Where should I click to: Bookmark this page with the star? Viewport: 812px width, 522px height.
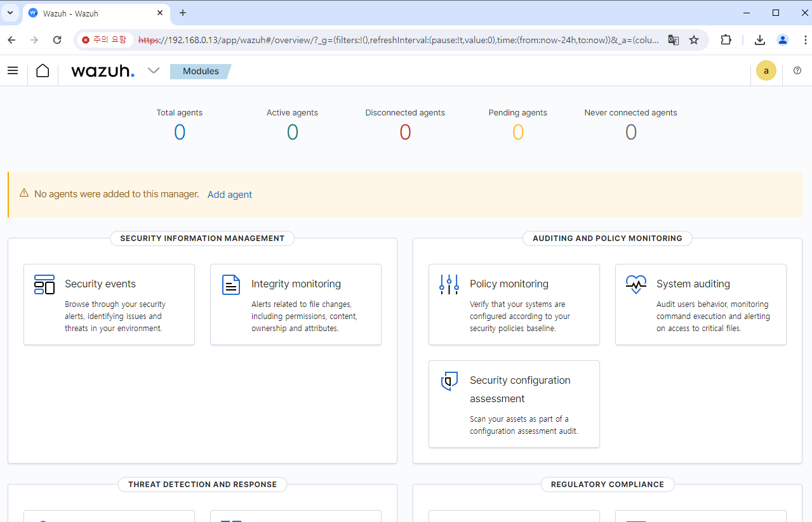click(694, 40)
